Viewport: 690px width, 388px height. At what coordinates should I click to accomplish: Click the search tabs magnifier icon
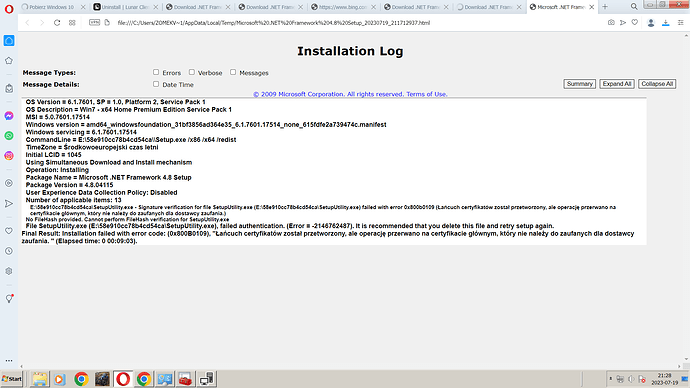634,7
